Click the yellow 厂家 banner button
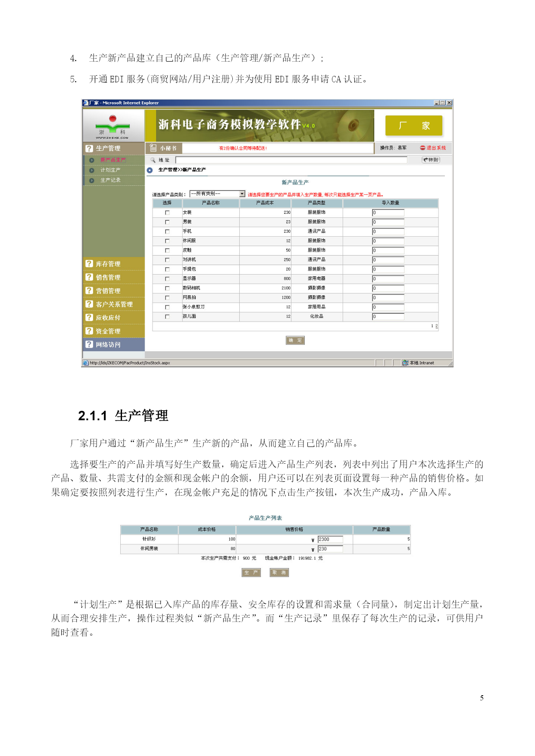Image resolution: width=535 pixels, height=756 pixels. (x=414, y=126)
